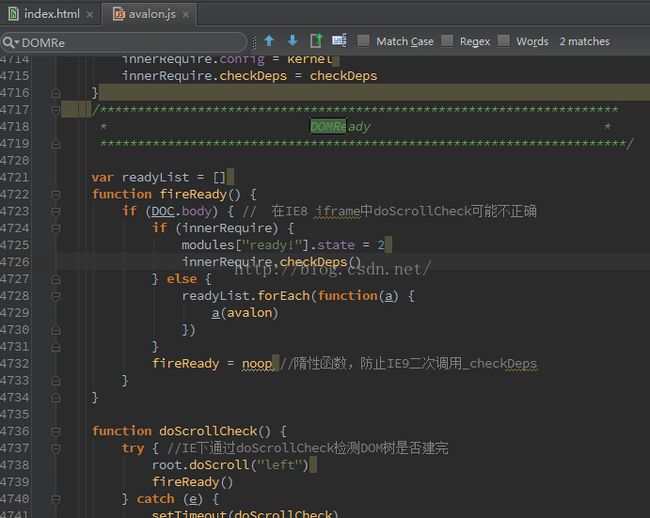Viewport: 650px width, 518px height.
Task: Click 'doScrollCheck' function name at line 4736
Action: [209, 431]
